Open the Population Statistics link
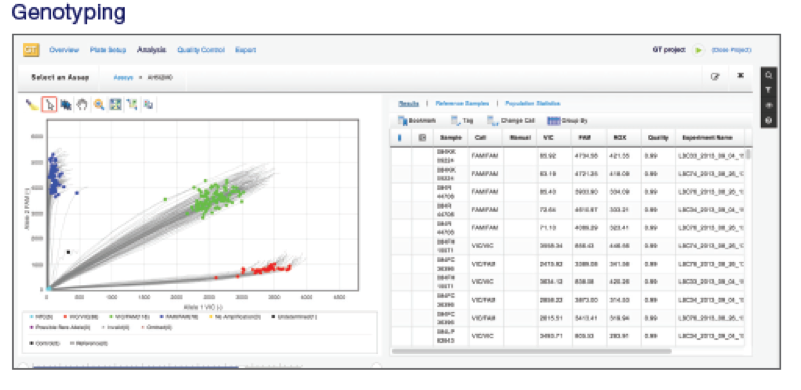This screenshot has width=801, height=390. (532, 103)
